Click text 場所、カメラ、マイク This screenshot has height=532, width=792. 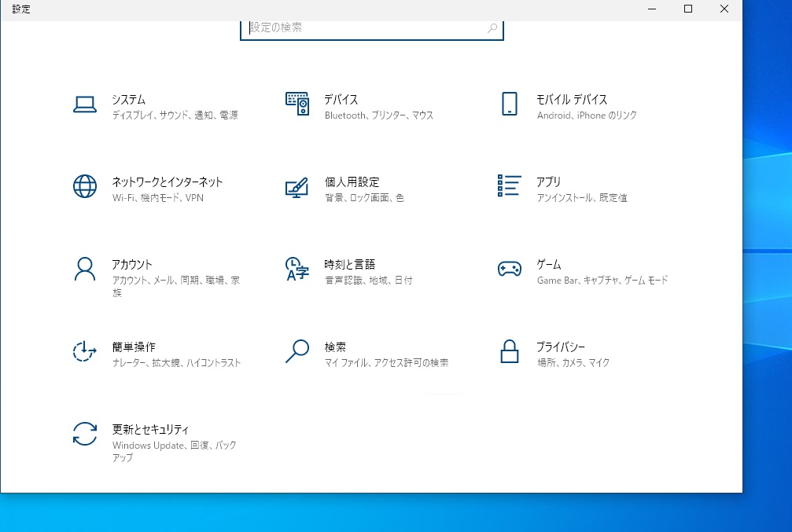573,362
